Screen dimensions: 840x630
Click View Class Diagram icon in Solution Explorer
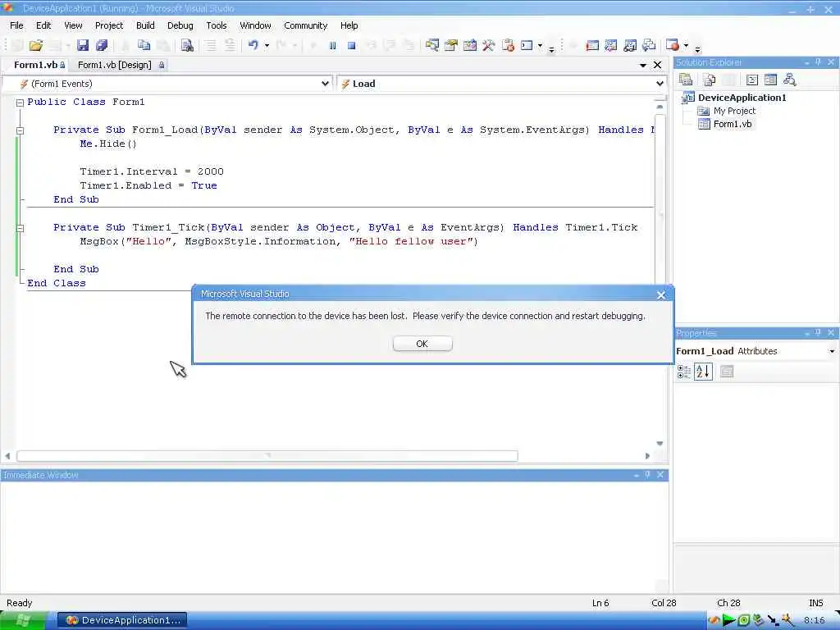click(789, 80)
